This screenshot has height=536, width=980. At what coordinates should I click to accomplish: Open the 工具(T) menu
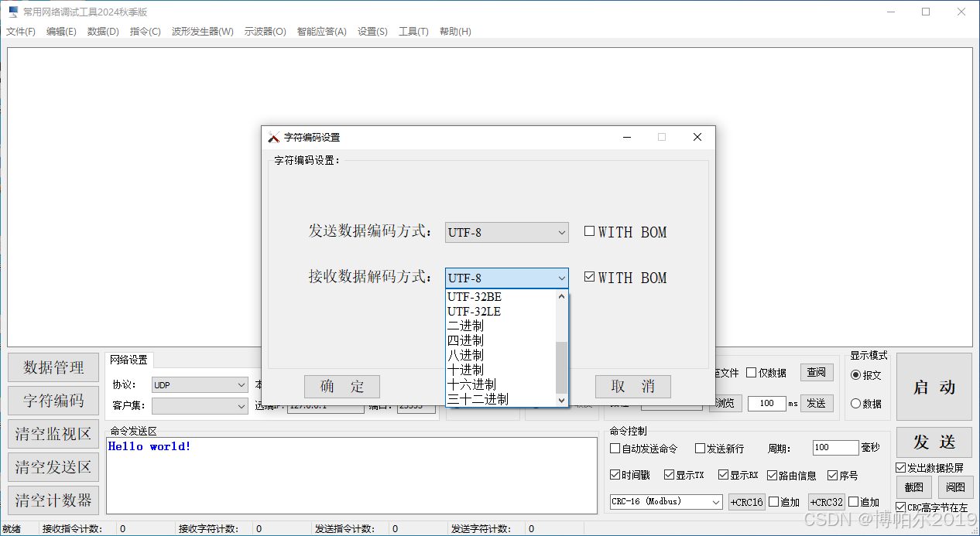coord(413,32)
